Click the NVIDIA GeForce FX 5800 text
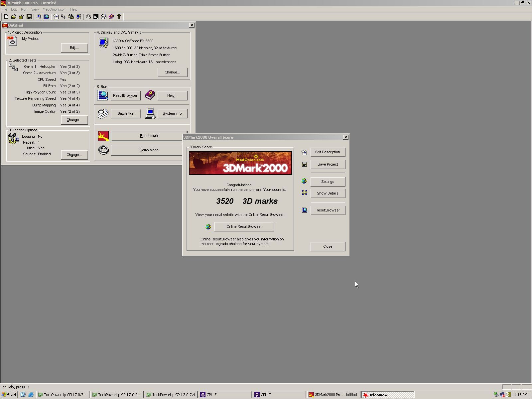Screen dimensions: 532x399 pos(133,41)
